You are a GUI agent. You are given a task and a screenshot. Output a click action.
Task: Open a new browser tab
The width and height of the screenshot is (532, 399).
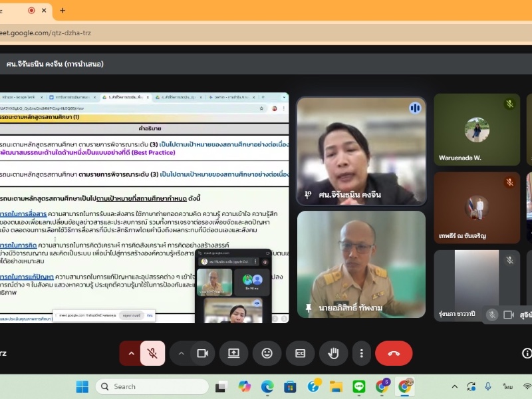(63, 11)
